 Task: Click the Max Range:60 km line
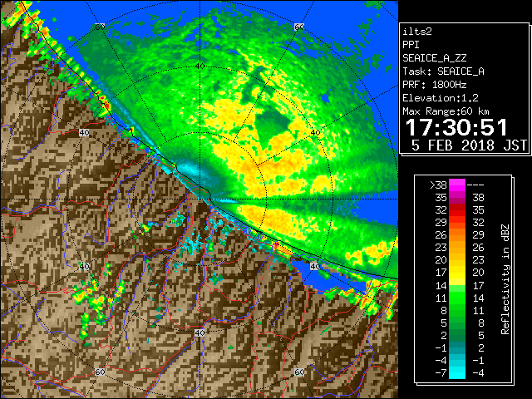pos(446,111)
